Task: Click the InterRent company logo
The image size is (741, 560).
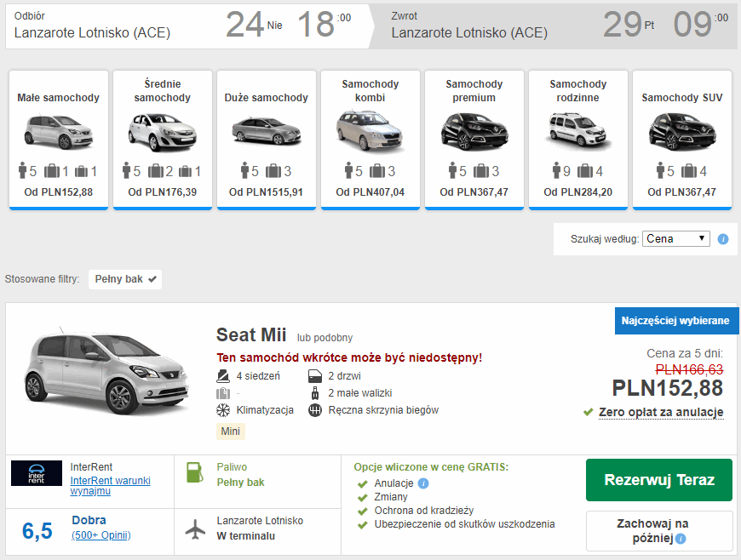Action: [37, 473]
